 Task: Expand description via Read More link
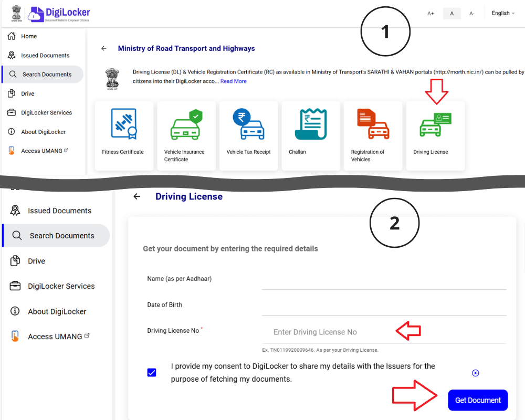tap(234, 81)
